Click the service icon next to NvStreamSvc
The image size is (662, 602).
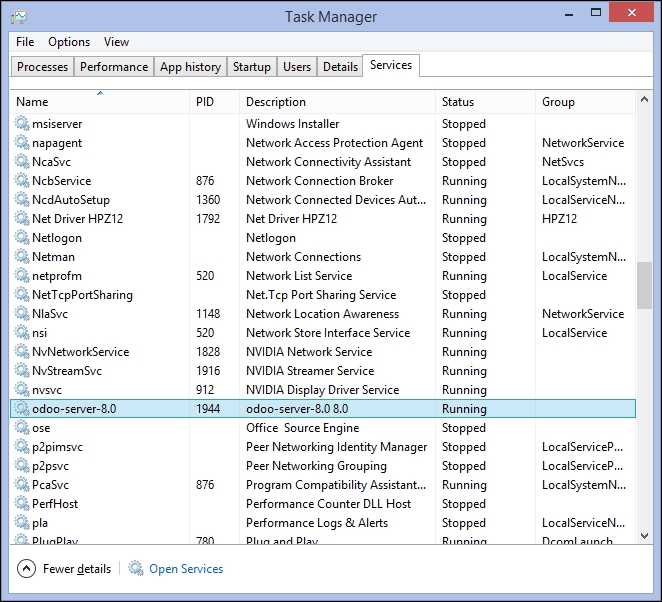[x=22, y=370]
